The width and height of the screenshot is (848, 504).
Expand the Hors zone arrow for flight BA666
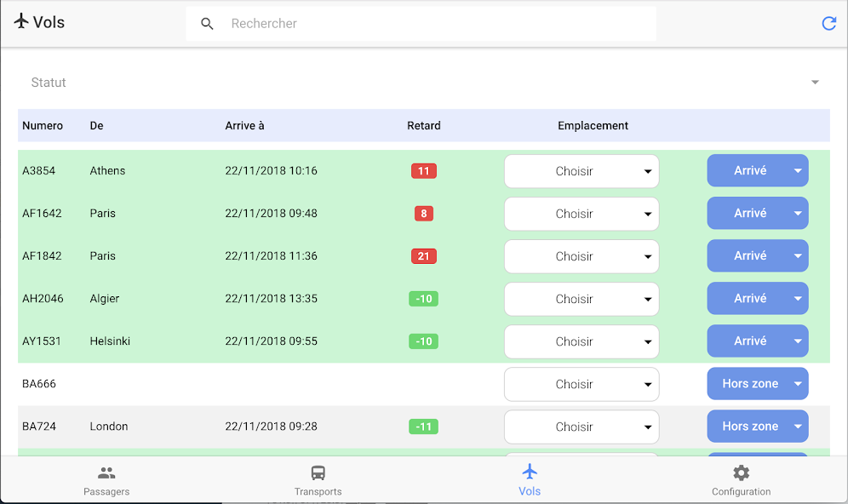point(798,384)
